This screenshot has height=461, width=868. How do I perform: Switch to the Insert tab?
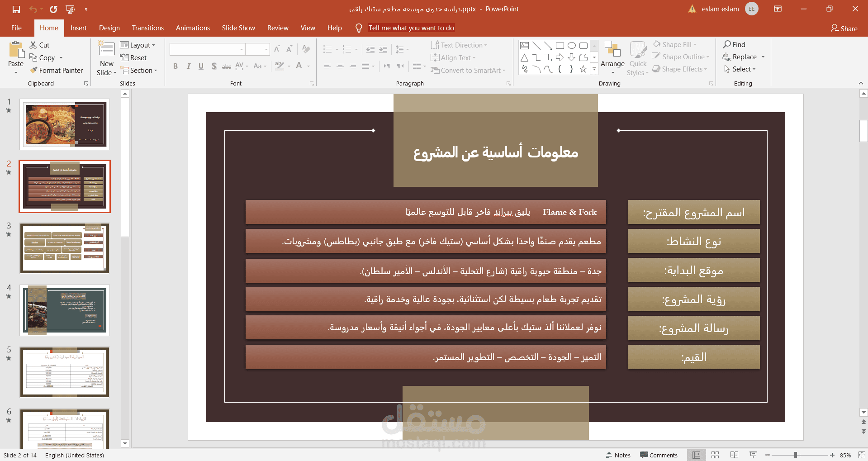point(78,28)
